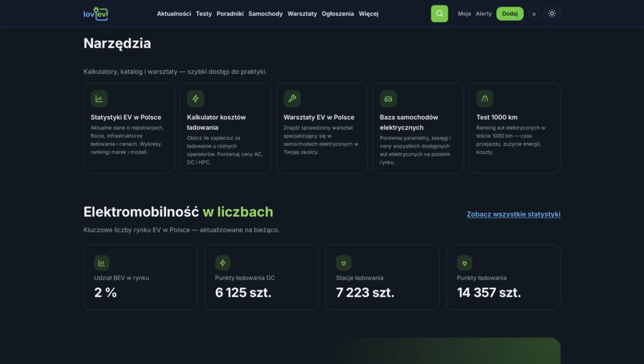Click the 6 125 szt. value
This screenshot has width=644, height=364.
243,292
